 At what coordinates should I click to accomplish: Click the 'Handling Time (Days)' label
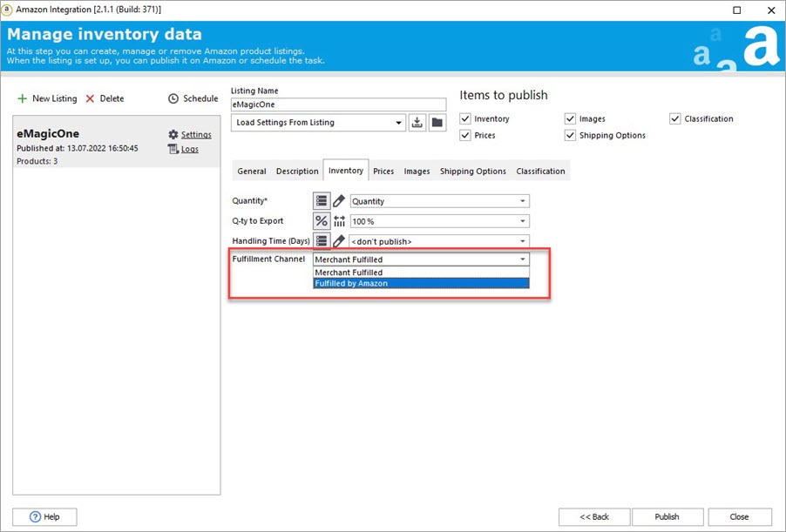(x=271, y=241)
